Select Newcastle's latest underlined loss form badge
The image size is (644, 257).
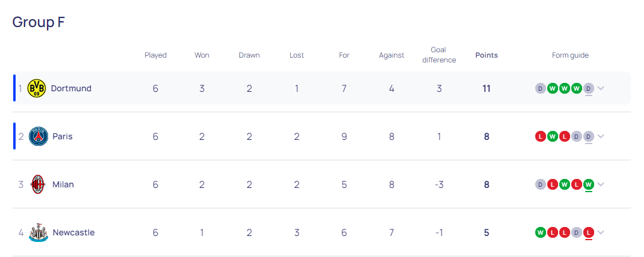pos(589,232)
